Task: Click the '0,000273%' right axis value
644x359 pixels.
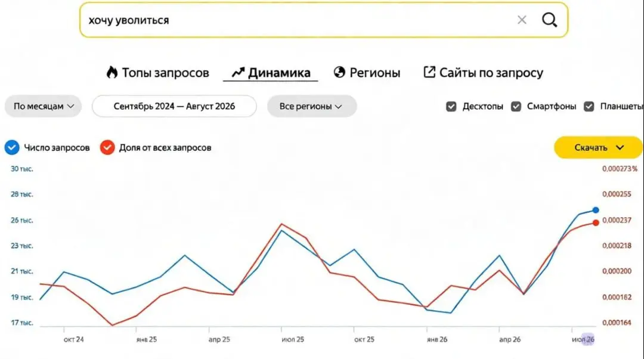Action: pyautogui.click(x=620, y=169)
